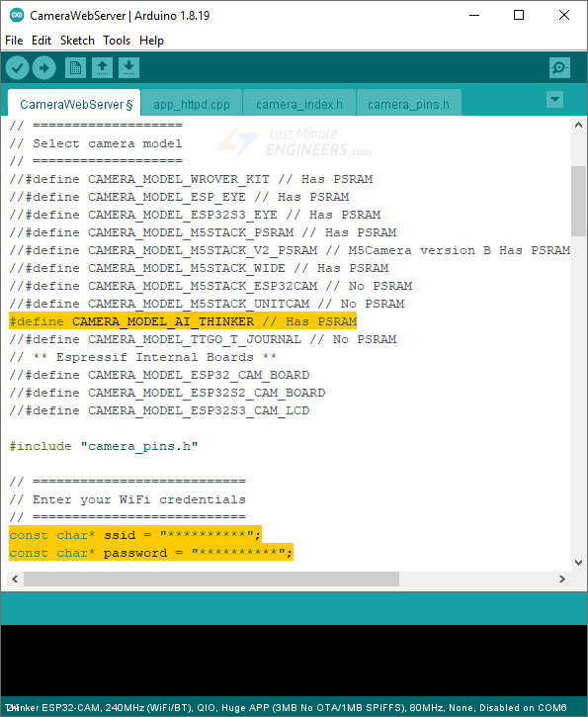The height and width of the screenshot is (717, 588).
Task: Open the Tools menu
Action: [x=117, y=41]
